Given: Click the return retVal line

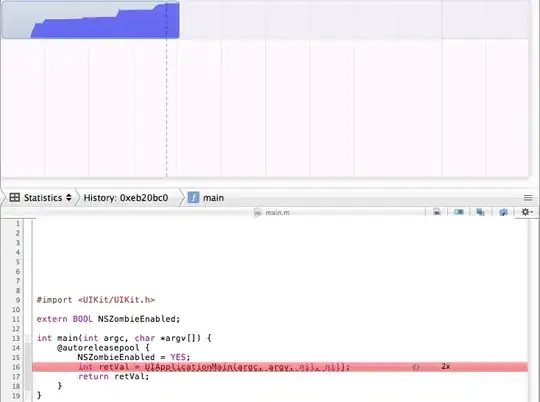Looking at the screenshot, I should click(113, 377).
